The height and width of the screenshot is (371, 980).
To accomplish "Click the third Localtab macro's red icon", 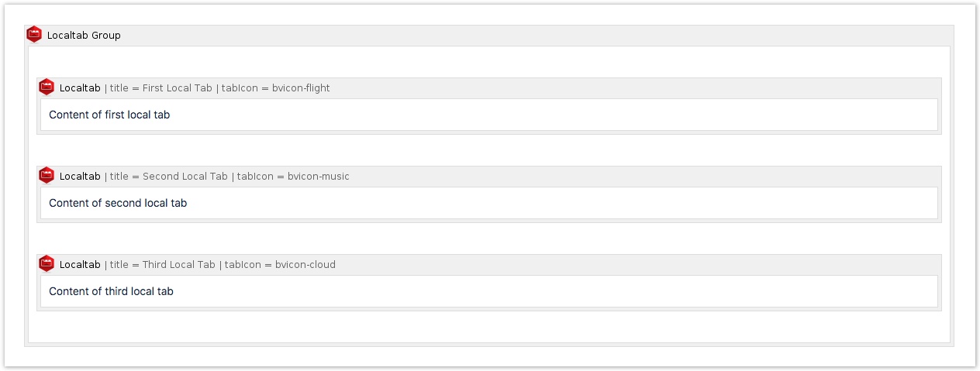I will 47,264.
